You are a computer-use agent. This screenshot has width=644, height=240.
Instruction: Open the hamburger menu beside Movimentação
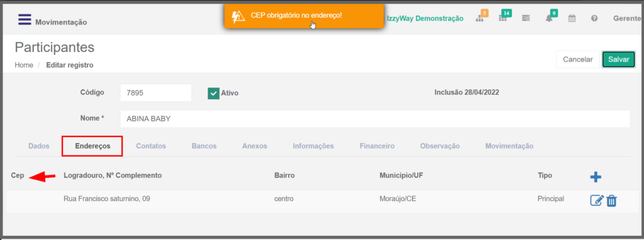tap(25, 19)
